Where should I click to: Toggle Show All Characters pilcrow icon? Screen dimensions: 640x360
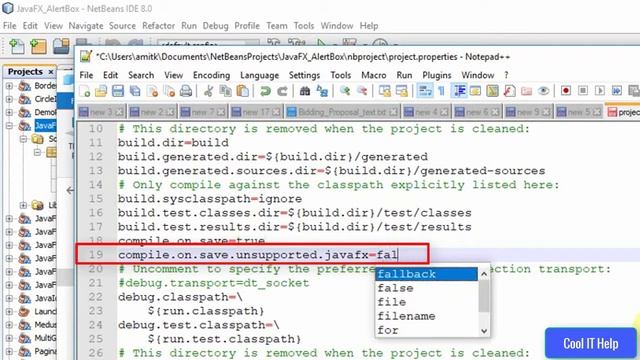441,91
